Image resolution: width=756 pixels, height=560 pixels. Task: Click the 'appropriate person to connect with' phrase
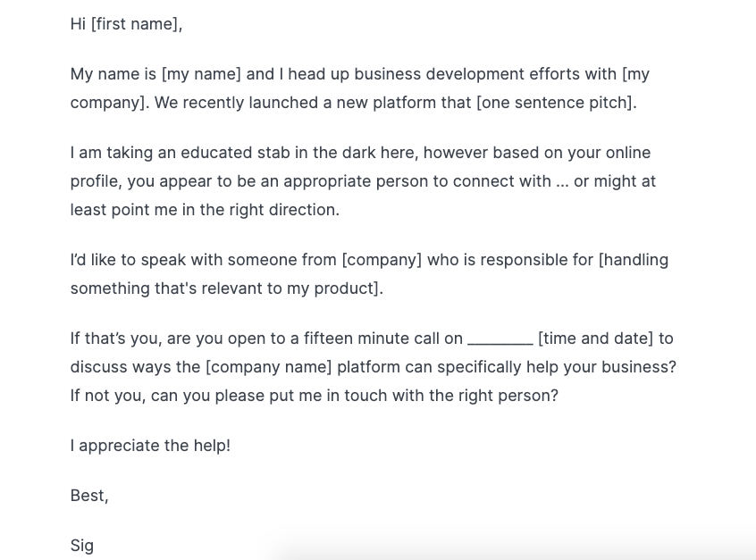pyautogui.click(x=417, y=181)
